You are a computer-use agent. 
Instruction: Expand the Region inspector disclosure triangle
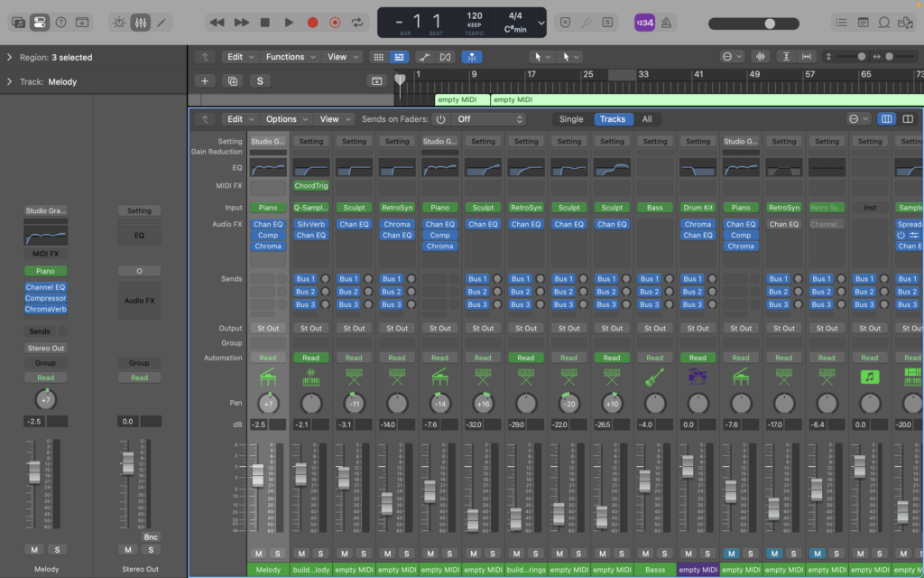tap(9, 58)
